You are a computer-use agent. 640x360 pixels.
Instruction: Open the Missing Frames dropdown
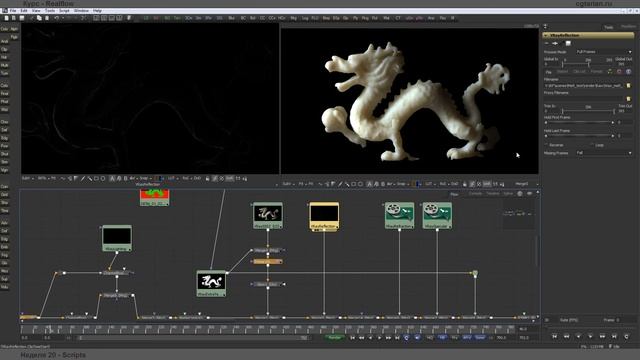pos(604,153)
